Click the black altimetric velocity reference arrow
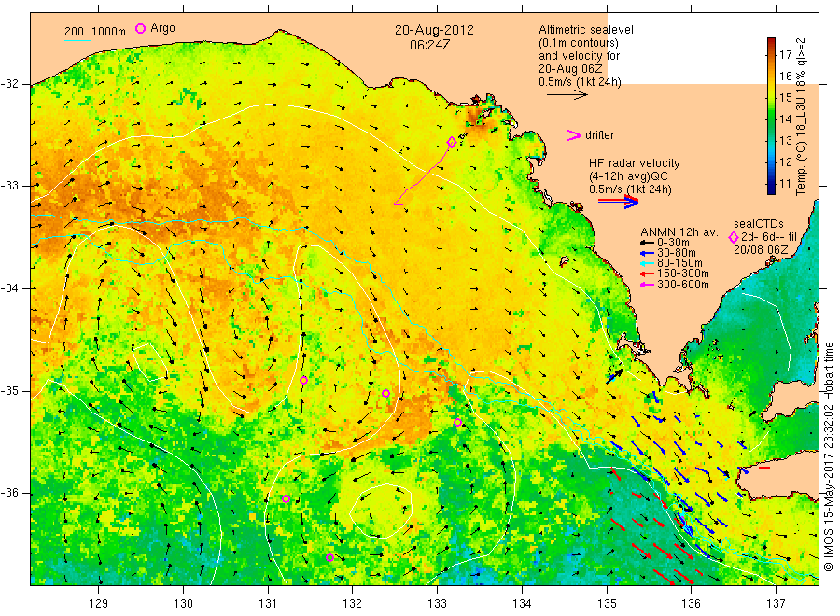Viewport: 840px width, 616px height. 567,95
